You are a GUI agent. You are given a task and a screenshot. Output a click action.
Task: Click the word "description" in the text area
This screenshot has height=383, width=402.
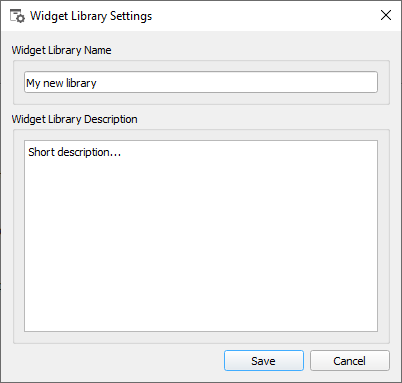83,152
